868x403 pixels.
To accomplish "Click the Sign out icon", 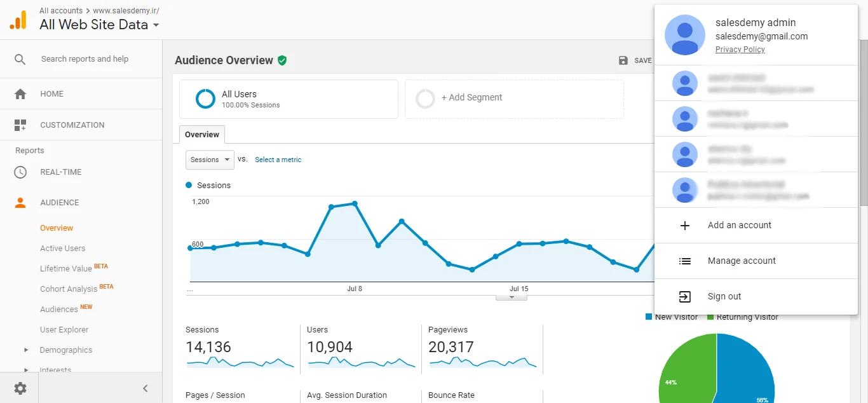I will [684, 297].
